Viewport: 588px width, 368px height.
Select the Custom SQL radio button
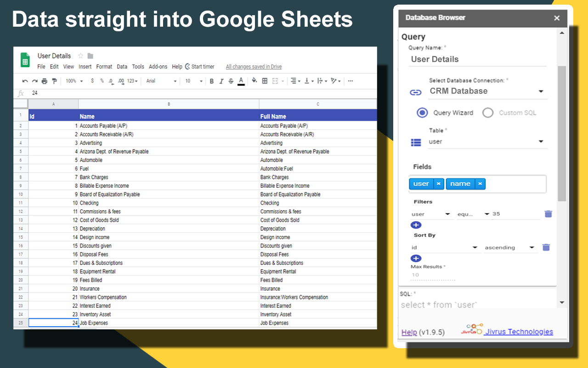click(488, 113)
